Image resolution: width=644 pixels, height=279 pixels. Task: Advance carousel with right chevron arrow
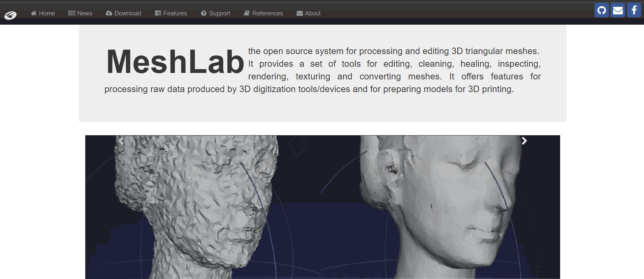click(x=524, y=141)
